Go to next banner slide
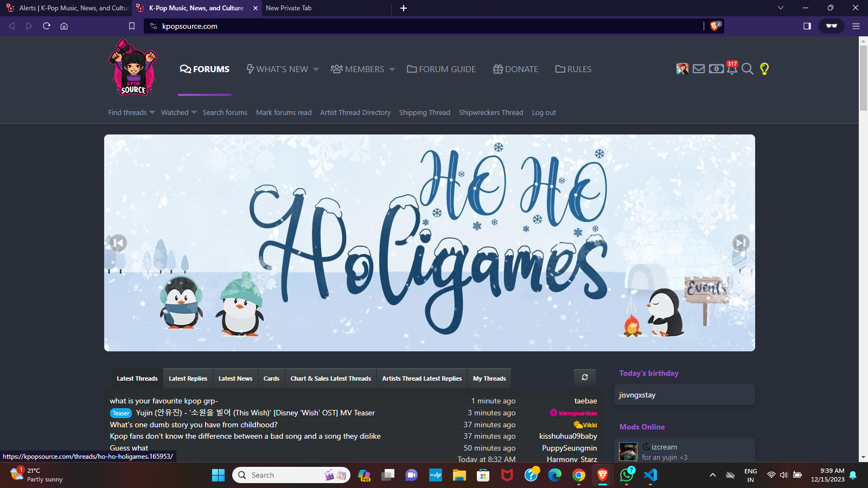This screenshot has width=868, height=488. coord(741,243)
